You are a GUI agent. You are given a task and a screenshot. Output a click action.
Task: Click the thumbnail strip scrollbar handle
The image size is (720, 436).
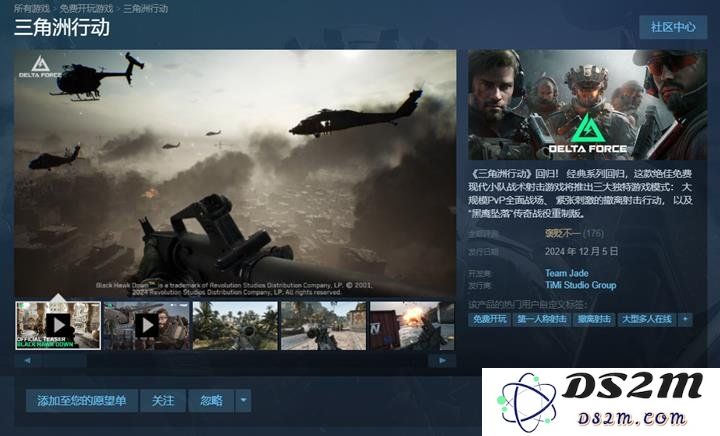coord(64,361)
